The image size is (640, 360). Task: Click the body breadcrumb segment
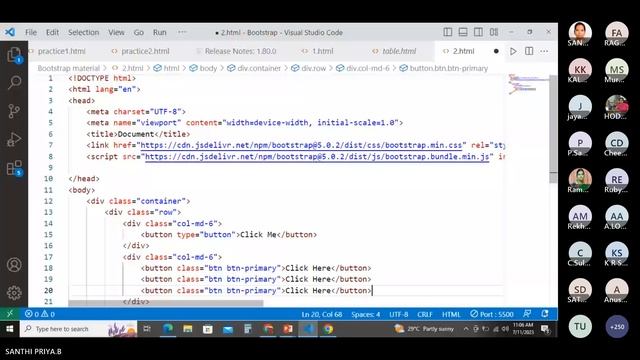(208, 68)
